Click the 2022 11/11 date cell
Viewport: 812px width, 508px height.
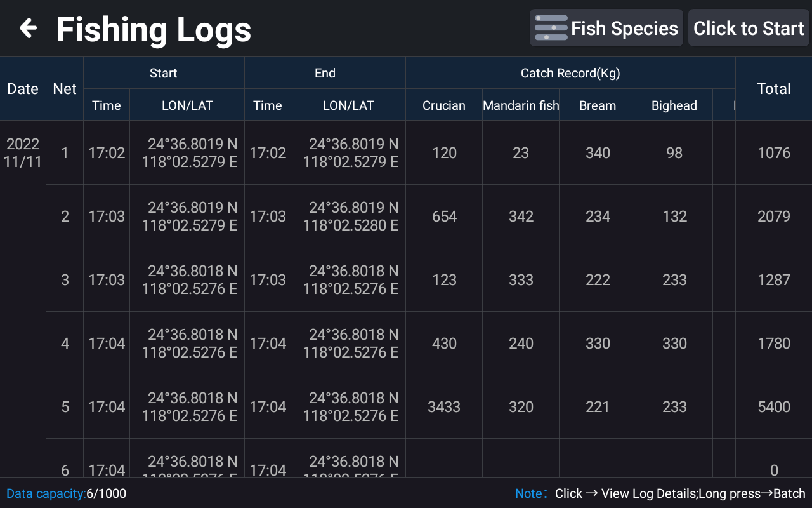tap(23, 153)
